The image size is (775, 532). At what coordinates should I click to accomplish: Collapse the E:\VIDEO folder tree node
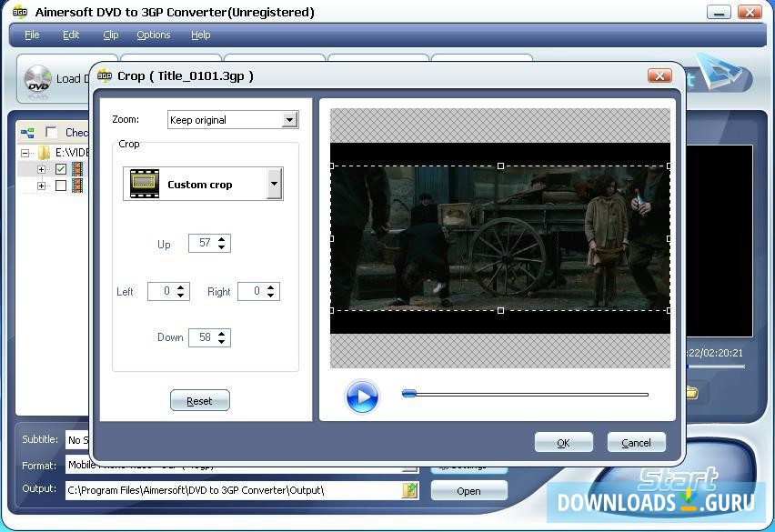(25, 153)
